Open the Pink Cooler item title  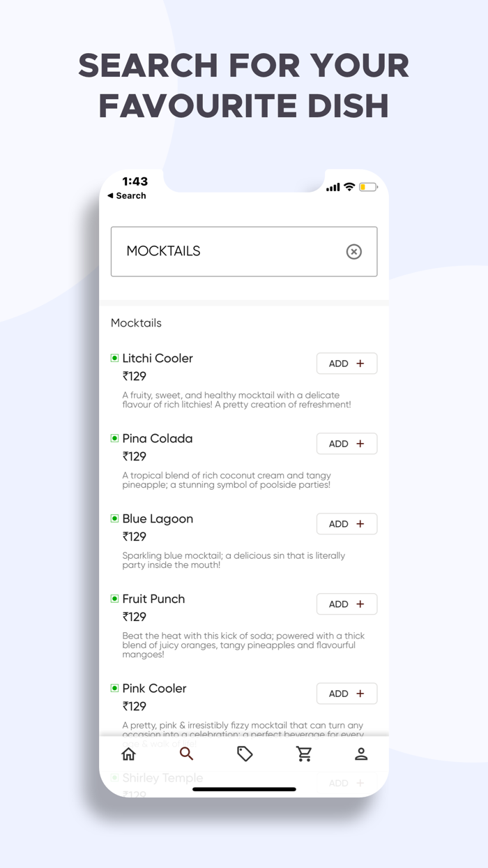(154, 689)
